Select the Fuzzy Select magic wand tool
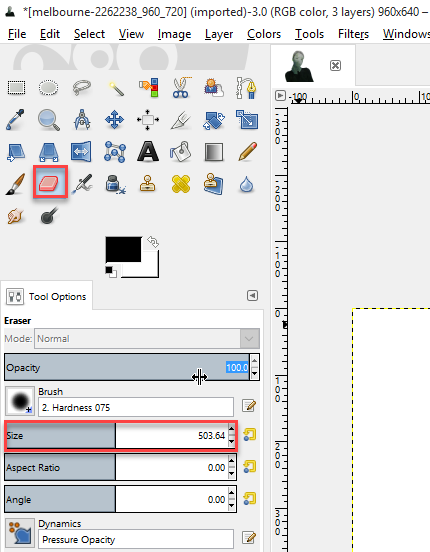This screenshot has width=430, height=552. coord(116,88)
